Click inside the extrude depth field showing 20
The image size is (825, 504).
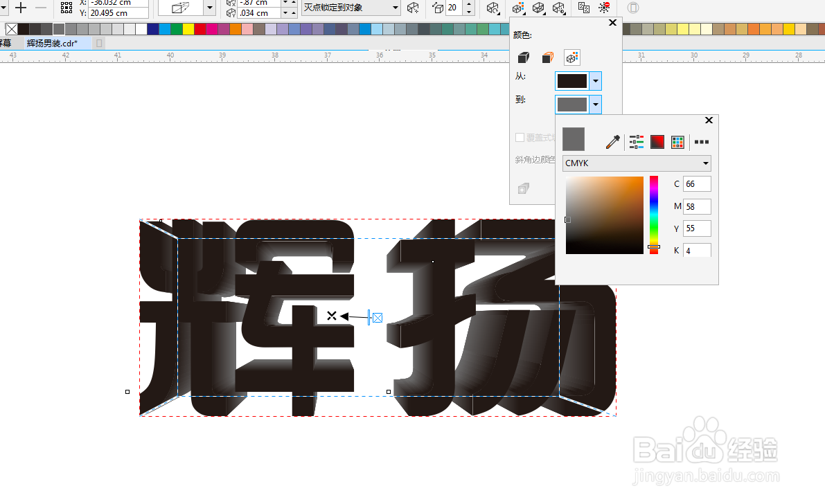[454, 8]
